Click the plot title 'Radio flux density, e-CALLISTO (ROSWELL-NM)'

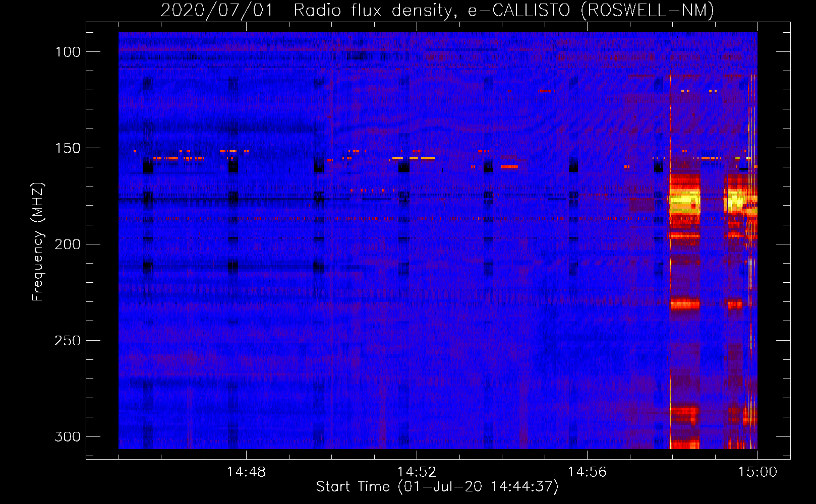tap(503, 10)
